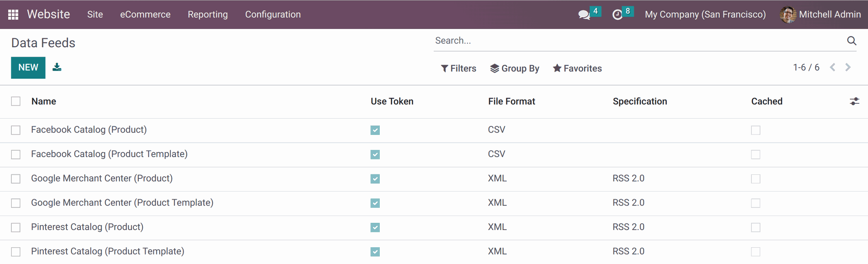
Task: Tick the select-all header checkbox
Action: tap(16, 101)
